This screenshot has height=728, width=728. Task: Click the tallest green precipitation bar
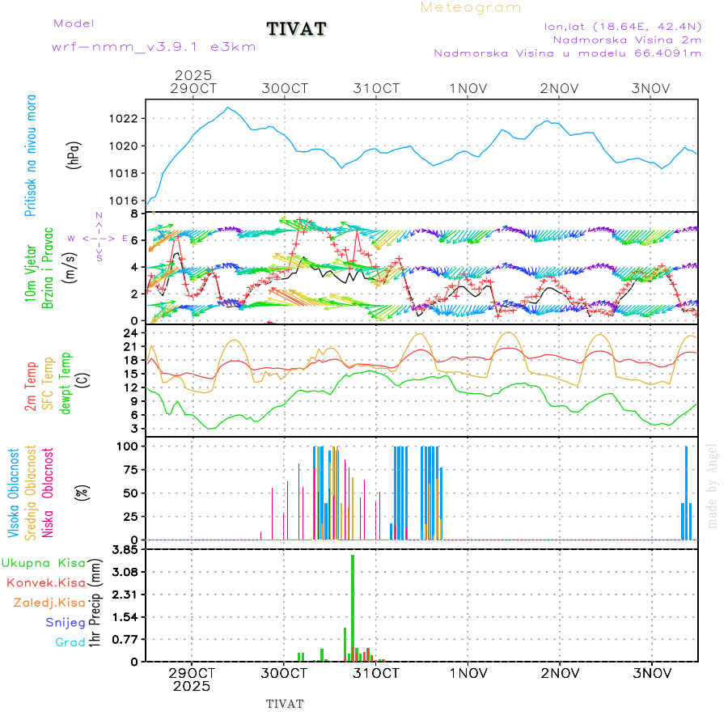click(353, 607)
